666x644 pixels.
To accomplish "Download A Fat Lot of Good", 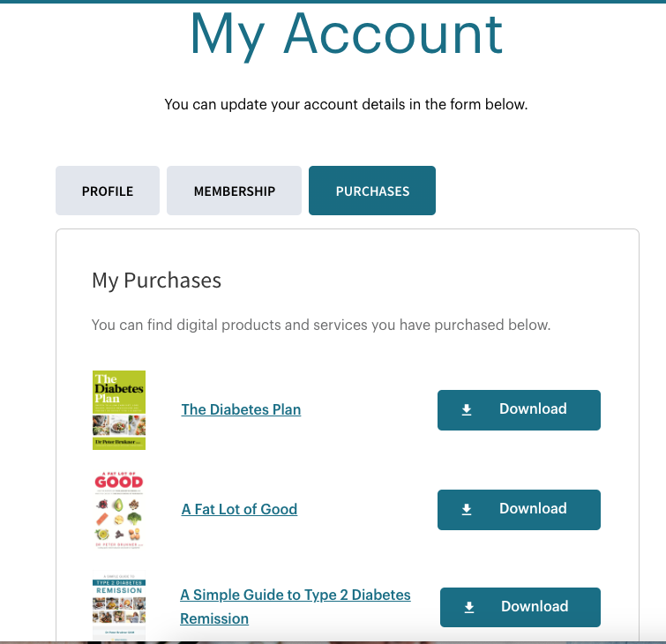I will 519,510.
